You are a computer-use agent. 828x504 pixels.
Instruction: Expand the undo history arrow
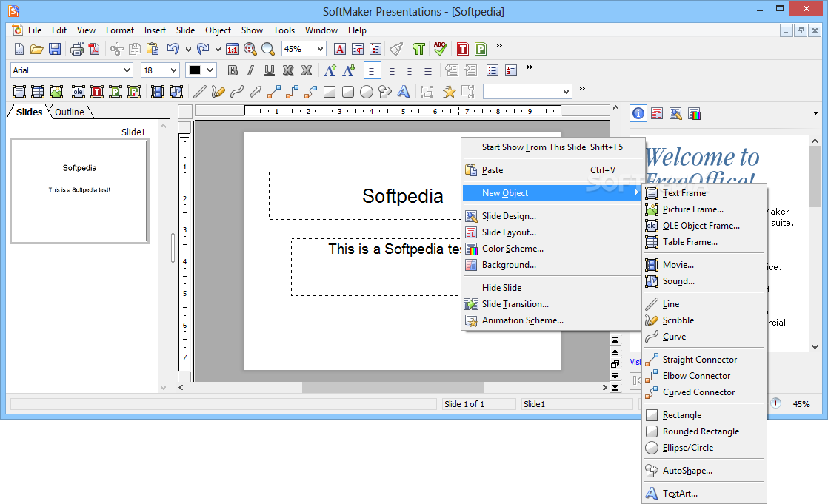(188, 50)
